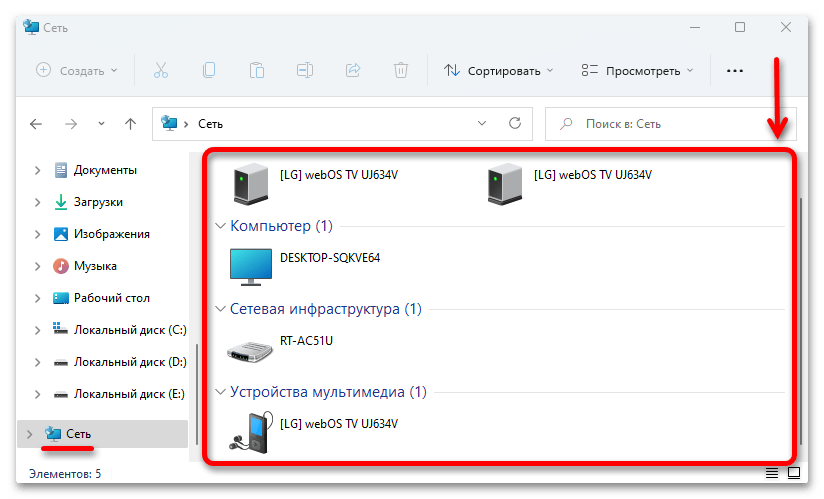Go forward with the right arrow

[71, 124]
